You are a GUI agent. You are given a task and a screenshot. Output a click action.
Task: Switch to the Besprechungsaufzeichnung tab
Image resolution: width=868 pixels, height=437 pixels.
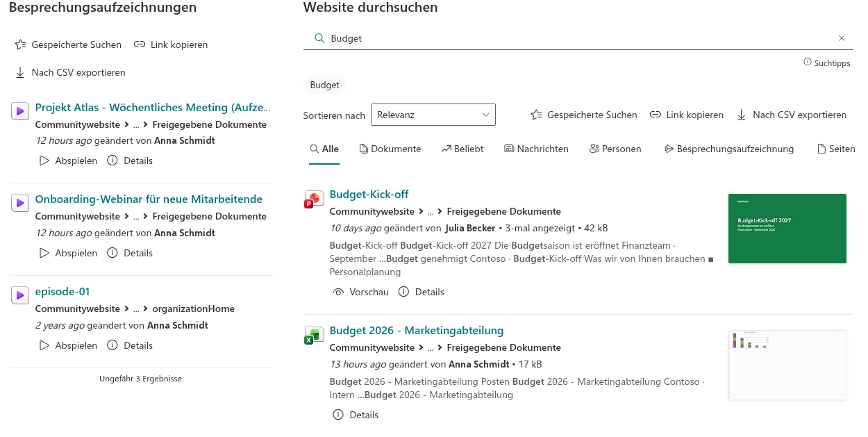point(728,149)
